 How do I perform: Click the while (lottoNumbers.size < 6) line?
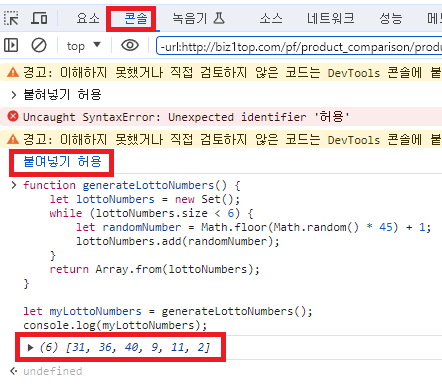point(151,213)
